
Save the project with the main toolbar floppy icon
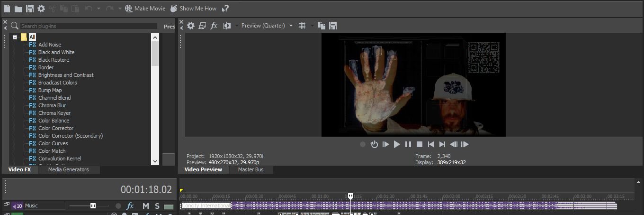click(x=30, y=9)
